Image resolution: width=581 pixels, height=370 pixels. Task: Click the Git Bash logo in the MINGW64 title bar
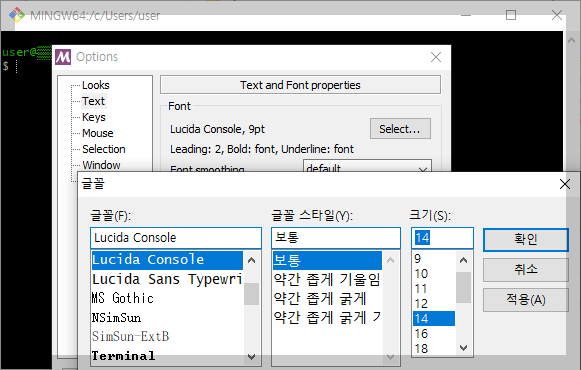17,15
